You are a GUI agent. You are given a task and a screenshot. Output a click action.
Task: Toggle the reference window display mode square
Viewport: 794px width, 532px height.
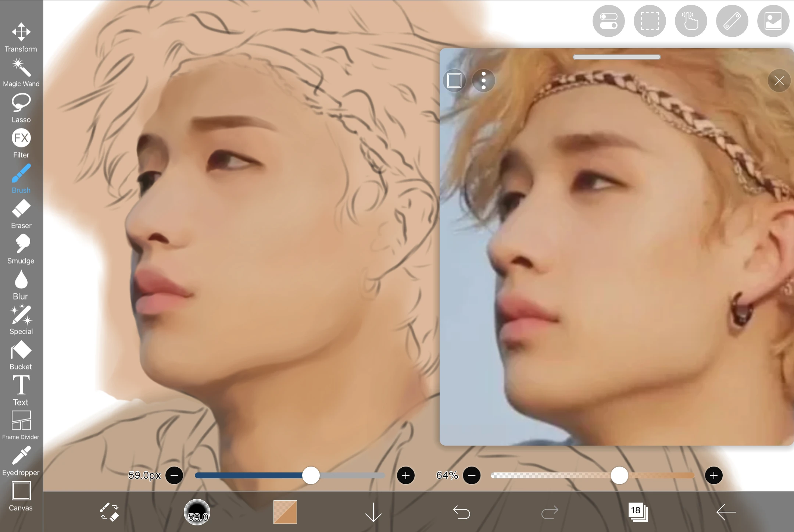click(x=454, y=80)
